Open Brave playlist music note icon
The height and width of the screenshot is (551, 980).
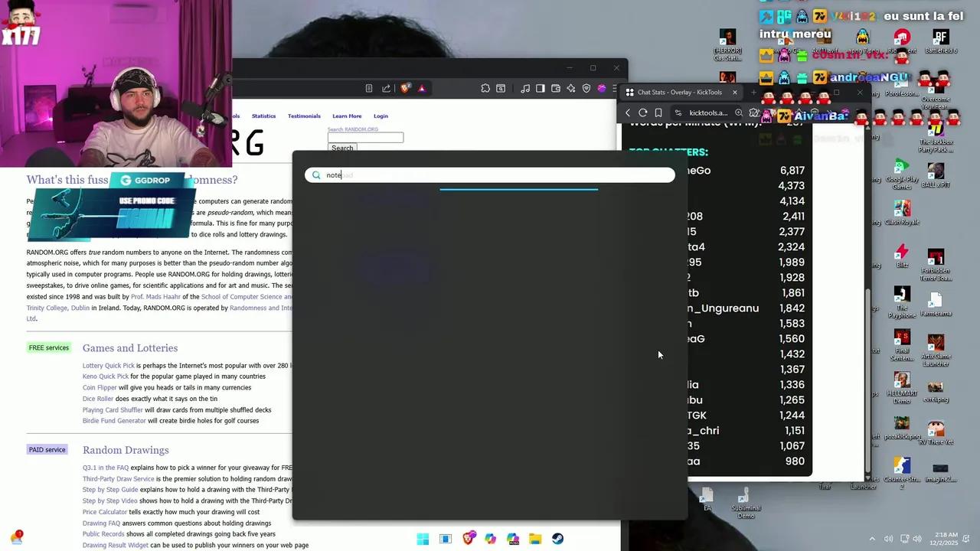(x=525, y=89)
